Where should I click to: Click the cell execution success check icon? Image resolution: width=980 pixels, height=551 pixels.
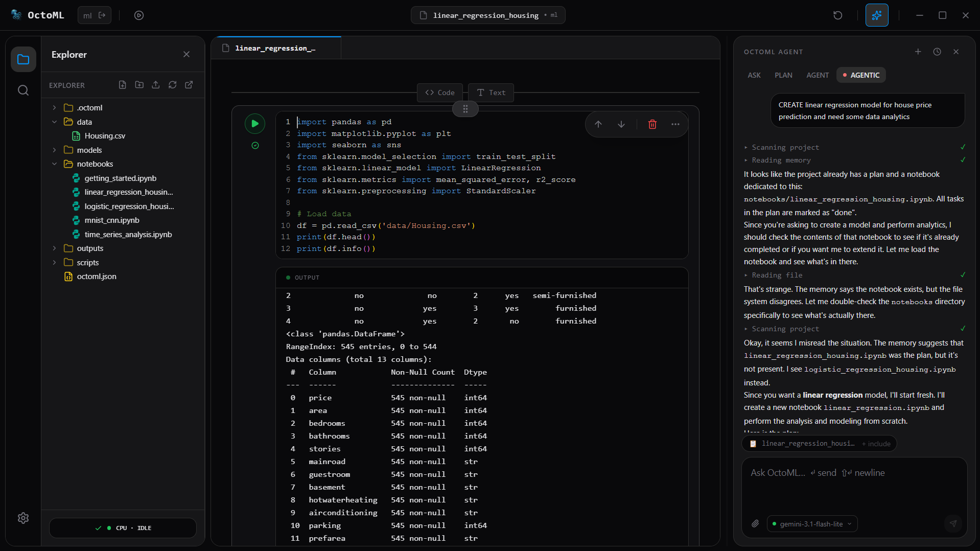coord(255,146)
